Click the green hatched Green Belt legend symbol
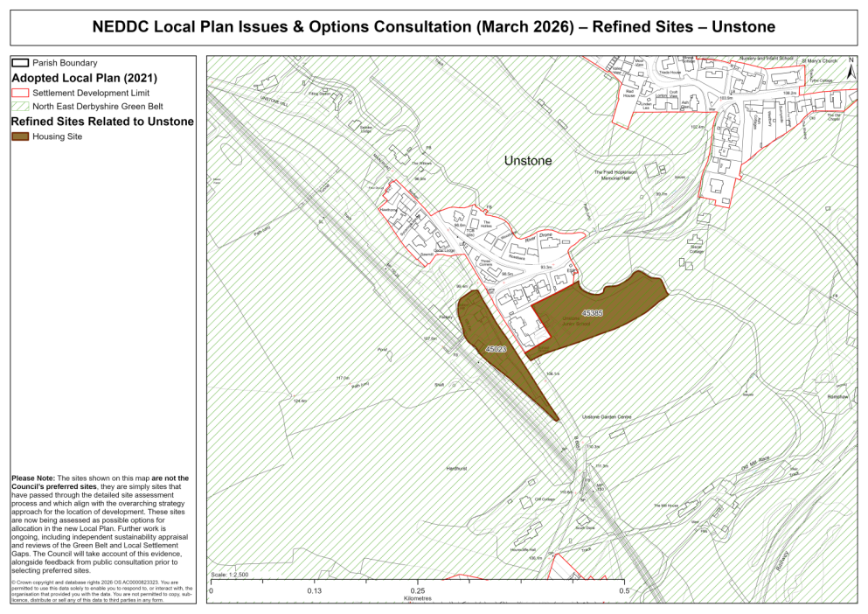The width and height of the screenshot is (868, 614). 19,107
